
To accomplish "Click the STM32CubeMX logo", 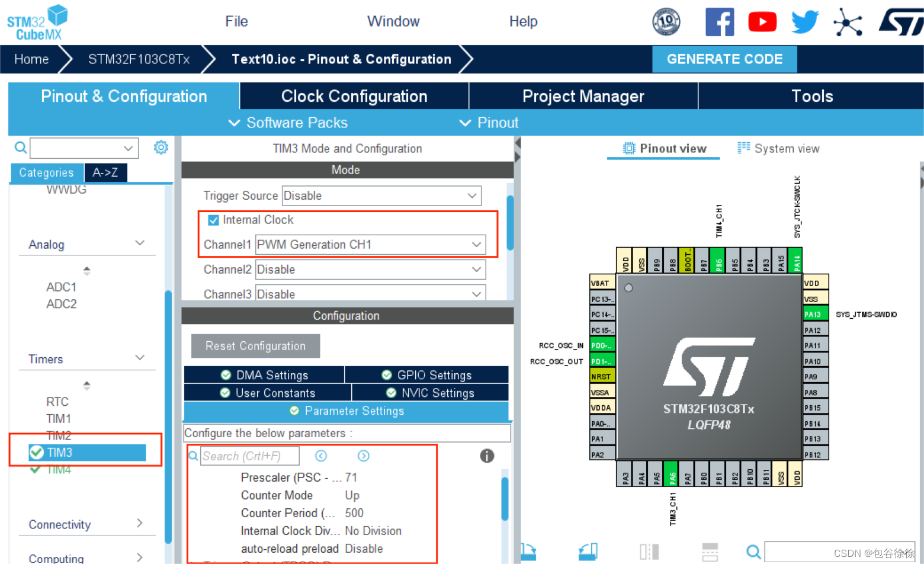I will [37, 23].
